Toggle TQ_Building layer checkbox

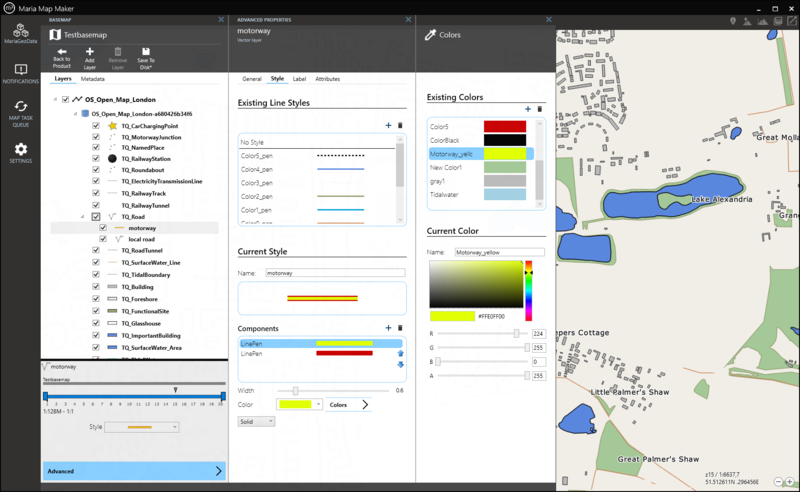pyautogui.click(x=95, y=286)
